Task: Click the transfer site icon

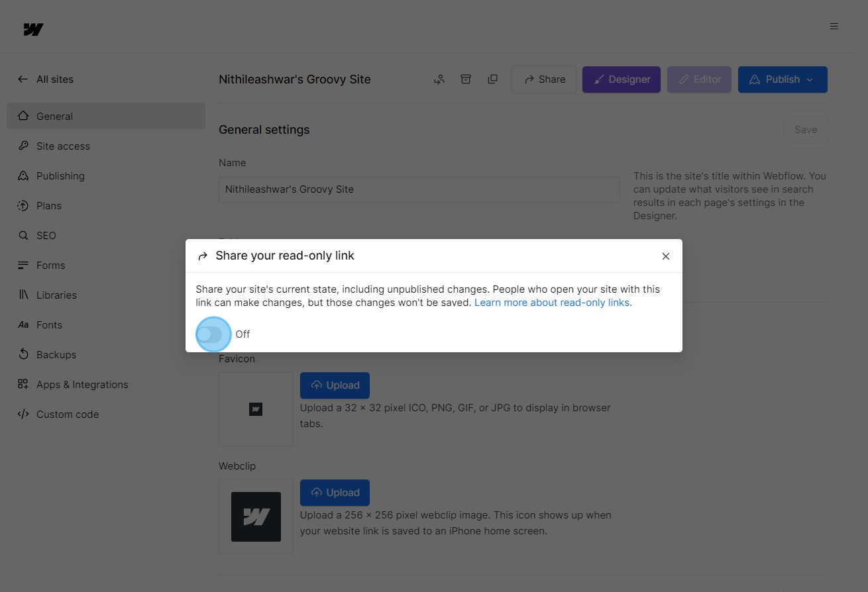Action: click(439, 79)
